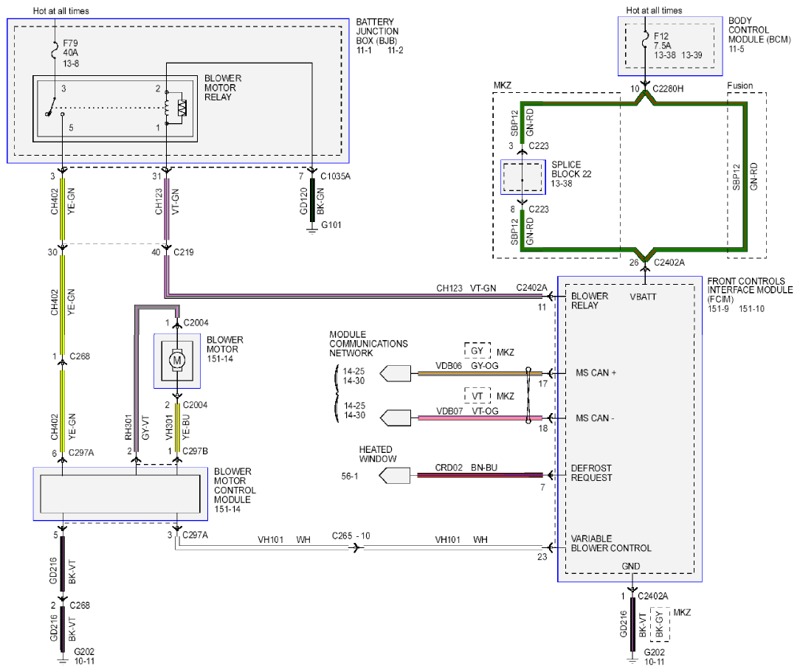Screen dimensions: 800x672
Task: Click the dashed BK-GY MKZ color box
Action: click(x=660, y=624)
